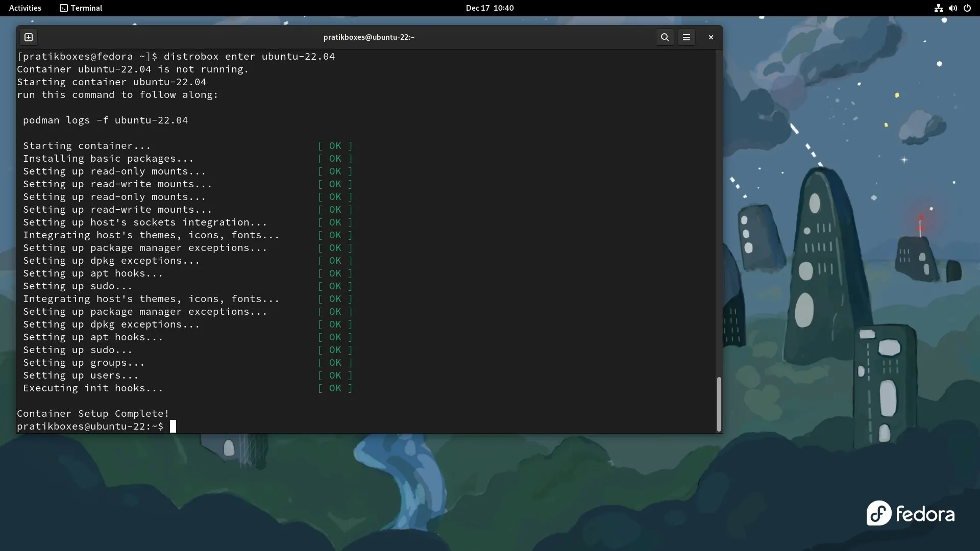Click the volume speaker icon
Screen dimensions: 980x551
(952, 8)
